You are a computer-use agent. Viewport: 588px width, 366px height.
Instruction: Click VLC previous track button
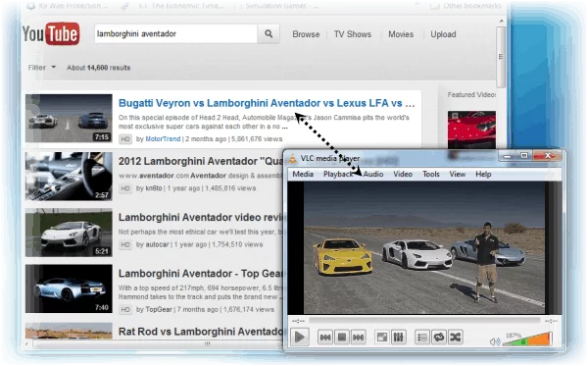(325, 338)
